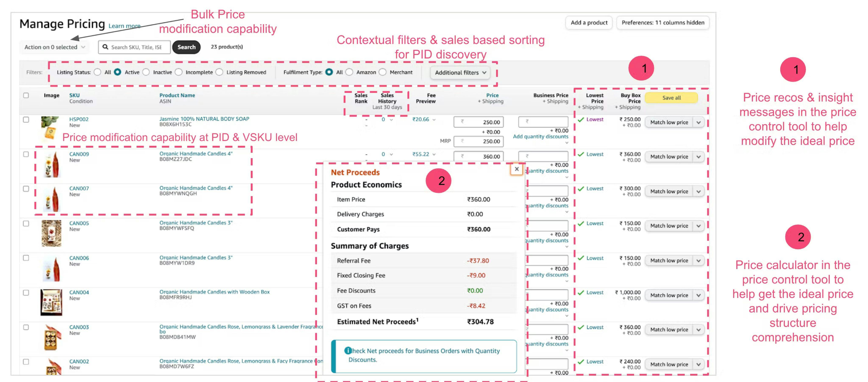The height and width of the screenshot is (382, 868).
Task: Tick the checkbox for SKU CAN007
Action: (x=26, y=189)
